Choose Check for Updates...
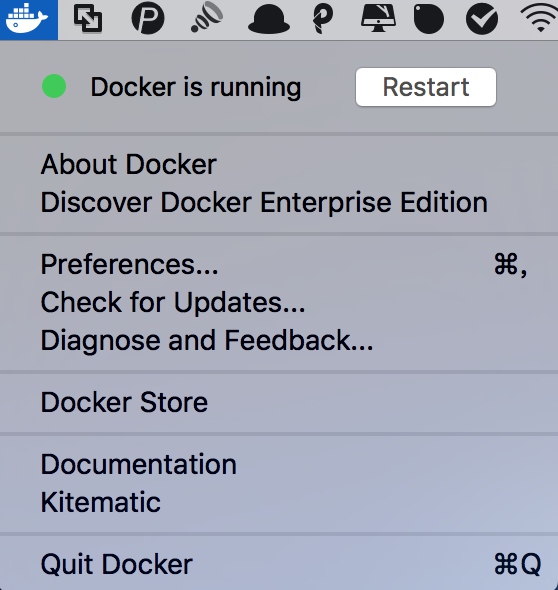Image resolution: width=558 pixels, height=590 pixels. [x=279, y=302]
